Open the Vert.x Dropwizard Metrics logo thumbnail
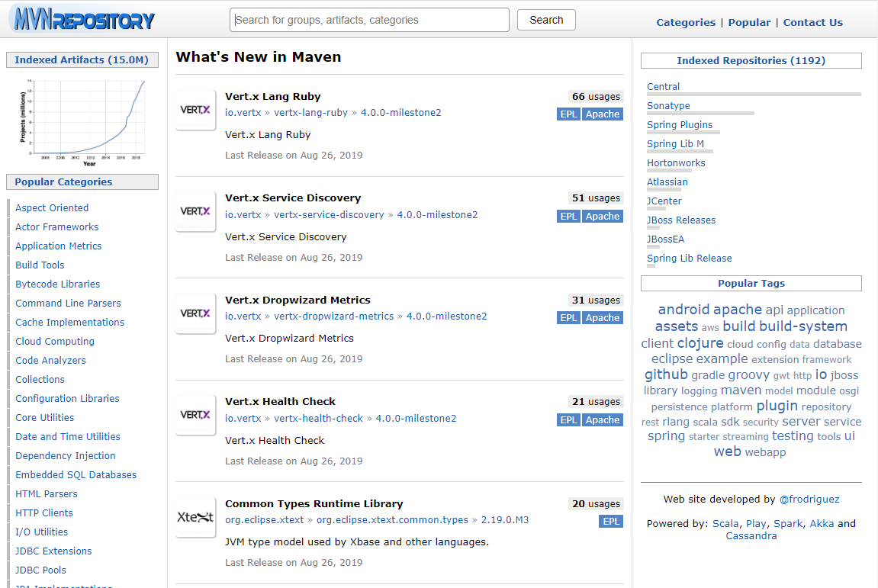This screenshot has width=878, height=588. [195, 313]
